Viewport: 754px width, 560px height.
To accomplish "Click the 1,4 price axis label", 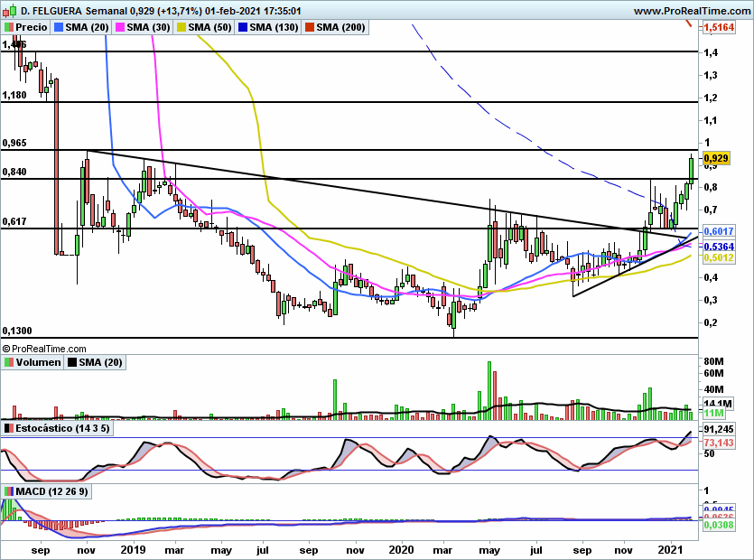I will 711,52.
